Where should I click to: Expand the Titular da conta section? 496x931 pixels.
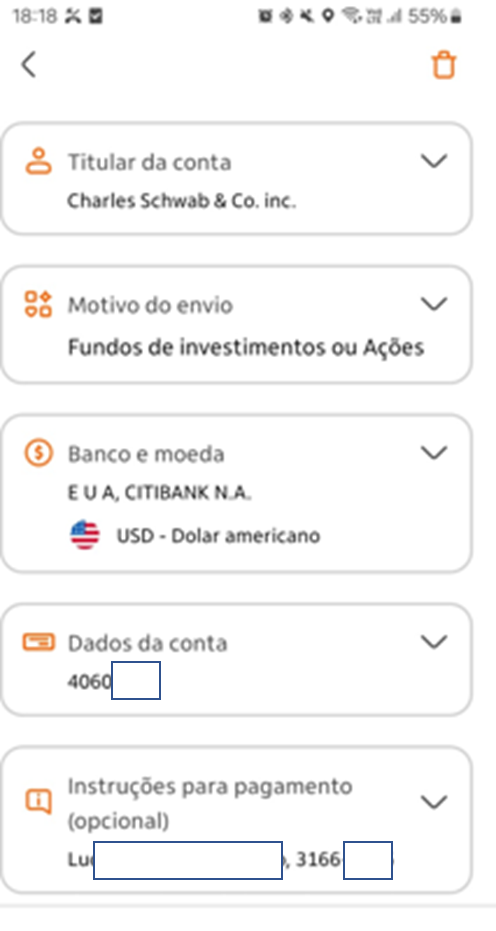[434, 161]
